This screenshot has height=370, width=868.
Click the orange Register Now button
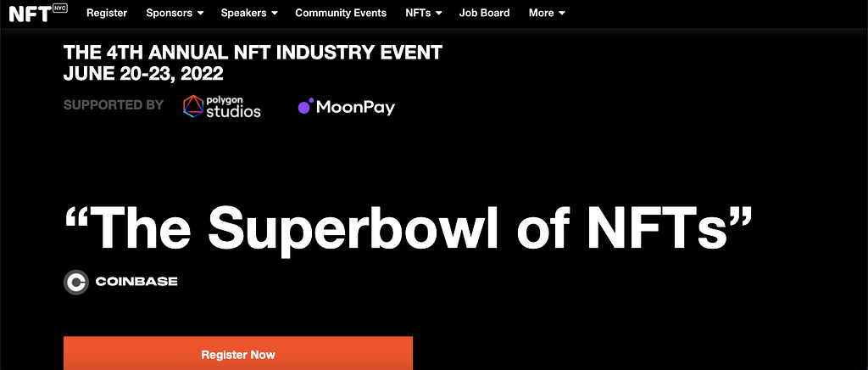pyautogui.click(x=238, y=353)
